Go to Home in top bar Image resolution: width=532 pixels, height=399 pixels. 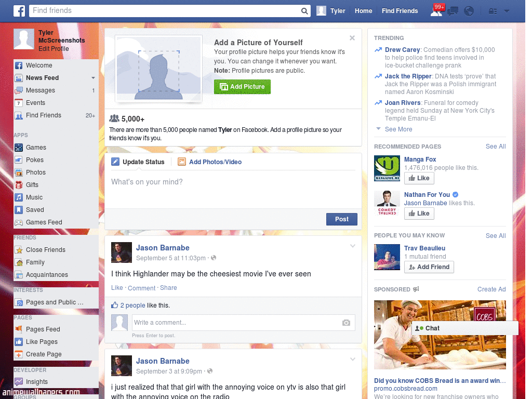tap(363, 11)
